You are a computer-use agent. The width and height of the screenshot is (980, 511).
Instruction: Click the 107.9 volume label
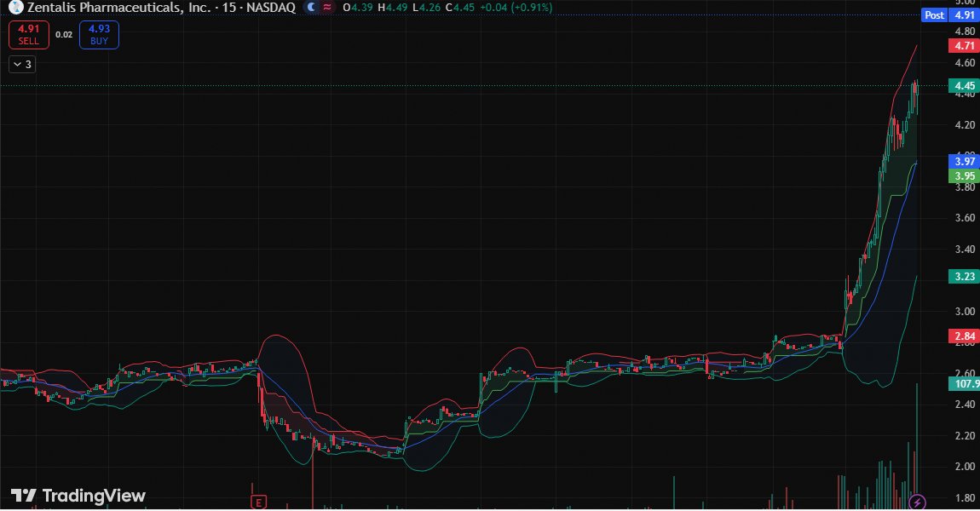pos(965,383)
